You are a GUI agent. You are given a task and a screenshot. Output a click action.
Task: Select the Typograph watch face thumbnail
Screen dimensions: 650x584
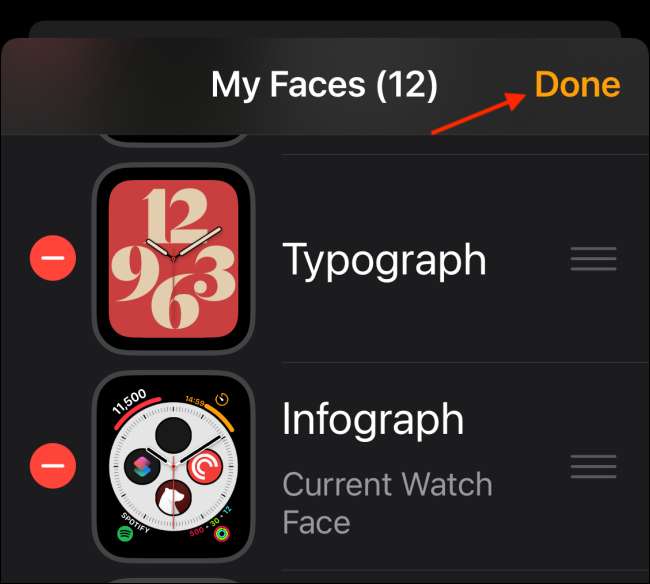173,259
